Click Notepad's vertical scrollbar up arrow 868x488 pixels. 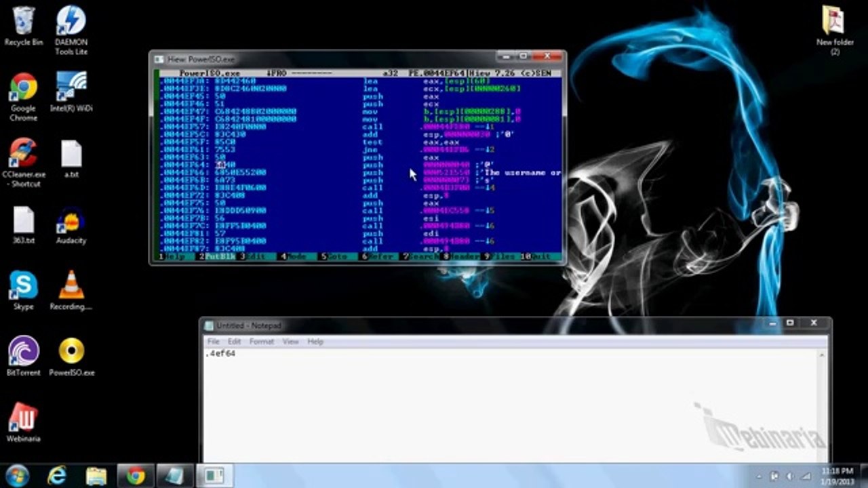(x=822, y=354)
